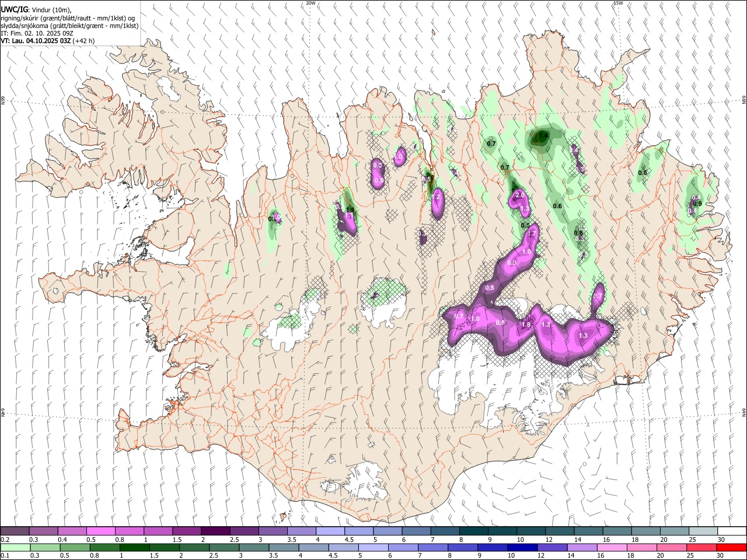Pick the pale pink lower swatch starting at 16
The image size is (747, 560).
[x=612, y=547]
